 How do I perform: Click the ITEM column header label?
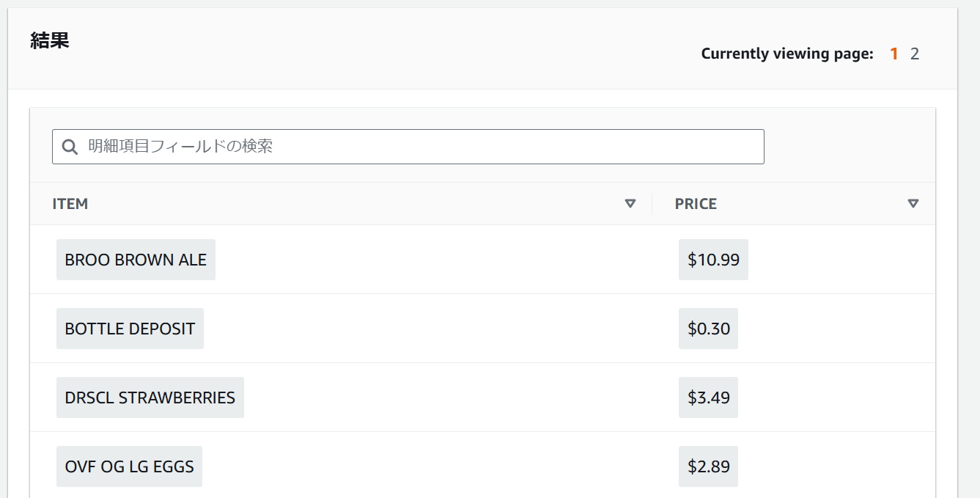coord(70,204)
